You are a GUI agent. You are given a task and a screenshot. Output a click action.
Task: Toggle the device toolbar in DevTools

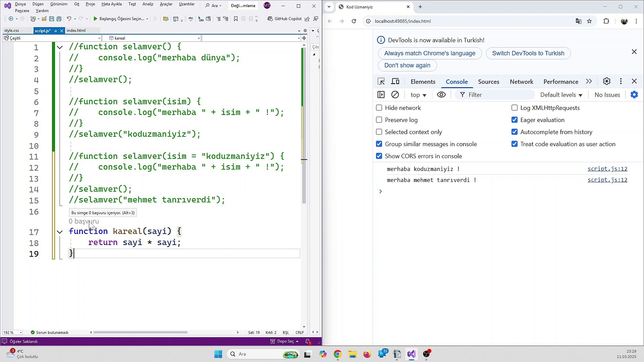(x=395, y=81)
